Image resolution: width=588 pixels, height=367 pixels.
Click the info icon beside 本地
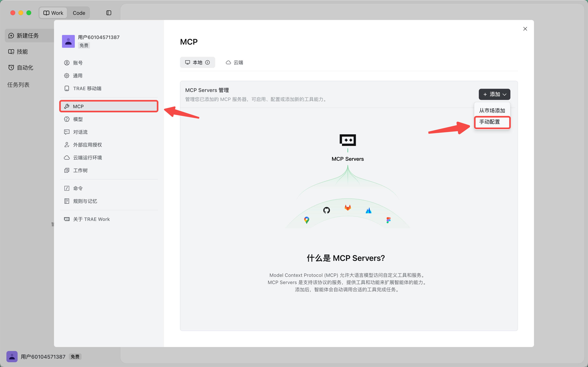coord(208,62)
